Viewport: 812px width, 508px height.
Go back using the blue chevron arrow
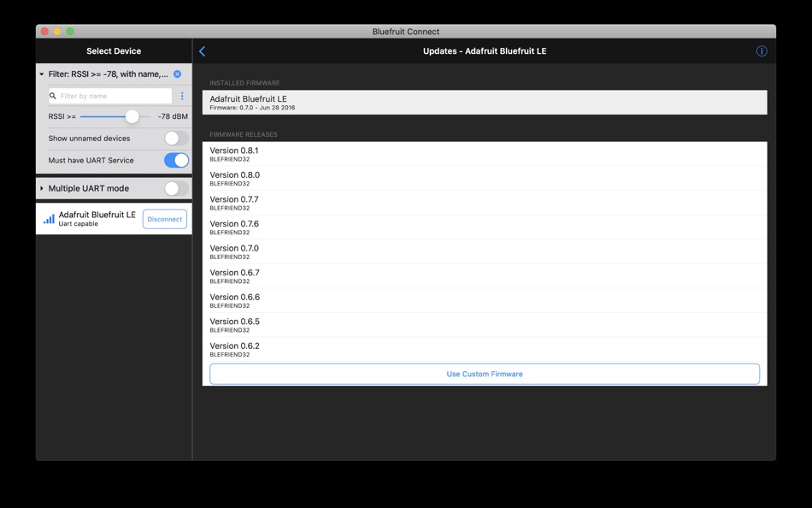pos(202,51)
